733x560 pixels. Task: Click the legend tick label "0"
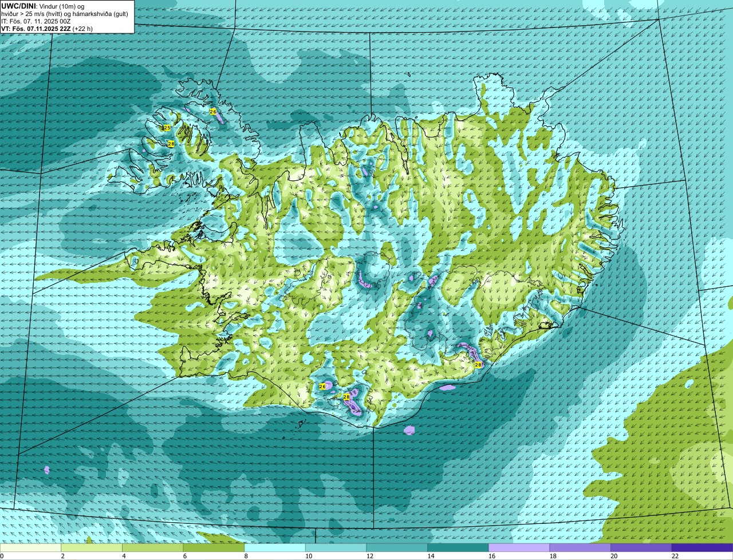(2, 556)
